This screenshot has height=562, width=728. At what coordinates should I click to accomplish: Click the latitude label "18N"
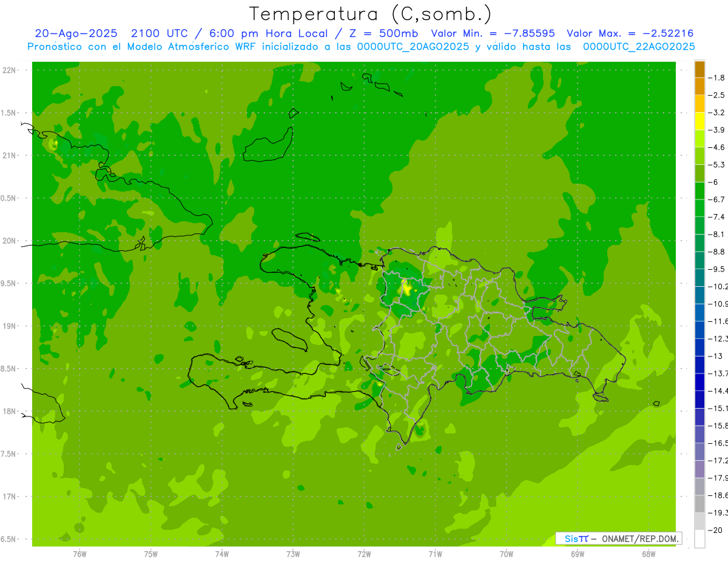(x=9, y=411)
